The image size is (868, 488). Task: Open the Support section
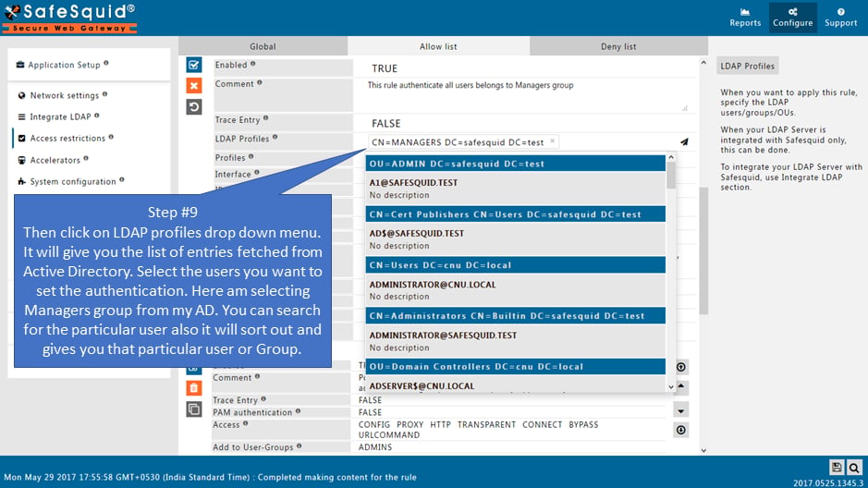[840, 18]
